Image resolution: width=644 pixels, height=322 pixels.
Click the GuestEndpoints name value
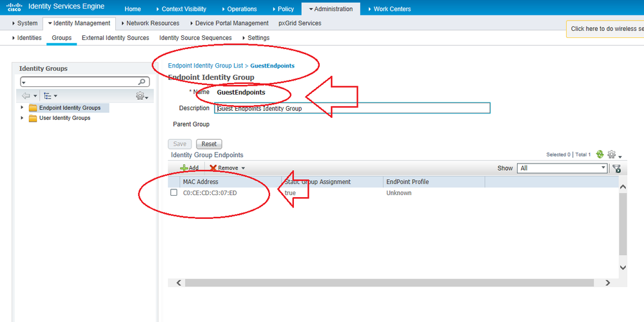coord(241,92)
